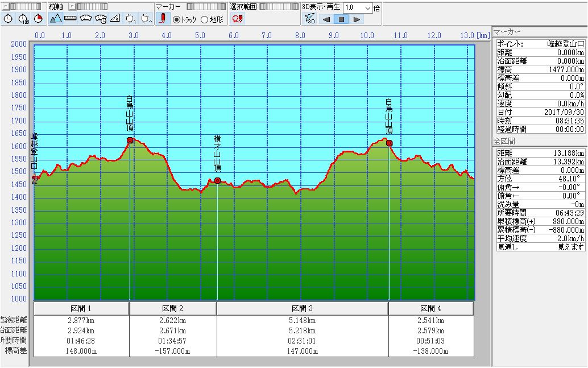Image resolution: width=588 pixels, height=368 pixels.
Task: Click the 5.218km surface distance cell
Action: click(x=303, y=331)
